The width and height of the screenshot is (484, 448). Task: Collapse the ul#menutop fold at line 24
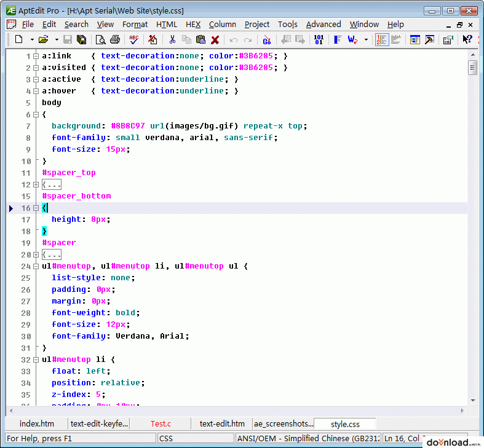click(36, 266)
